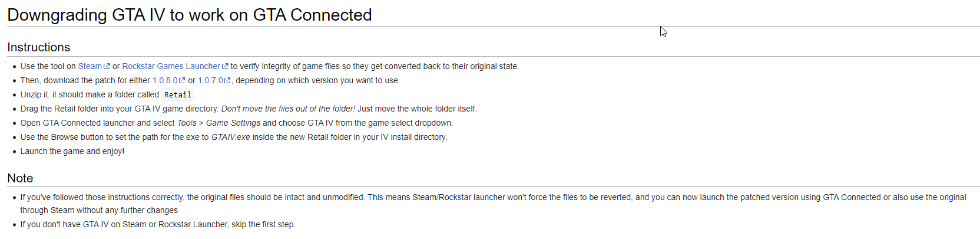Click the italic Game Settings text
This screenshot has width=980, height=239.
[233, 123]
